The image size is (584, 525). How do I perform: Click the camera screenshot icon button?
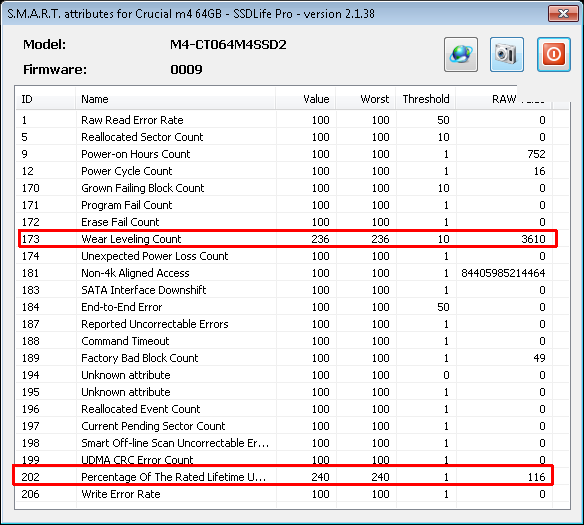507,54
